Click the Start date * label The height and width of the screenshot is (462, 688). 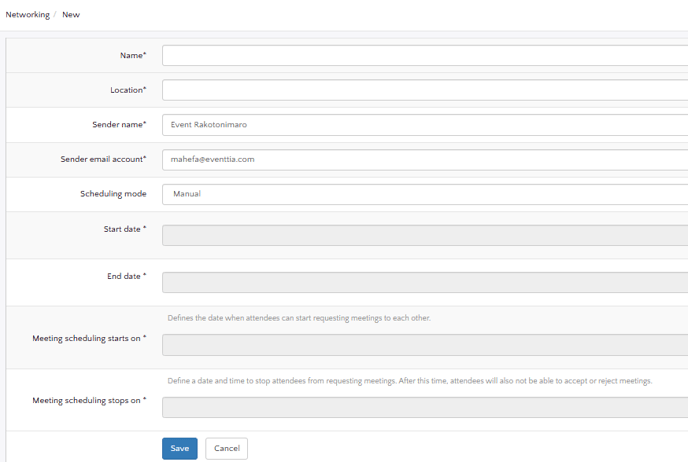tap(125, 229)
